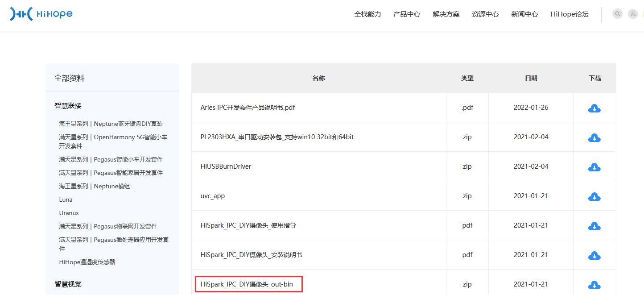Click date 2021-01-21 in uvc_app row
This screenshot has width=644, height=295.
(531, 196)
